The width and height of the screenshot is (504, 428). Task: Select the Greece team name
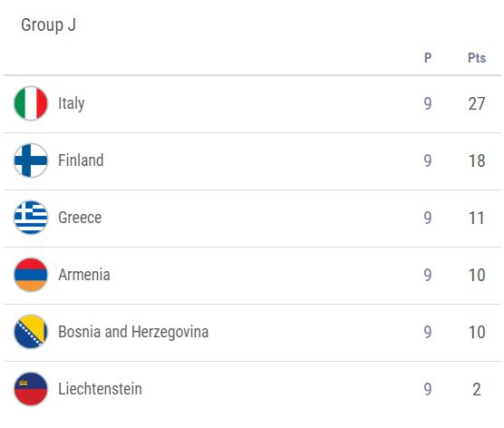pos(80,218)
